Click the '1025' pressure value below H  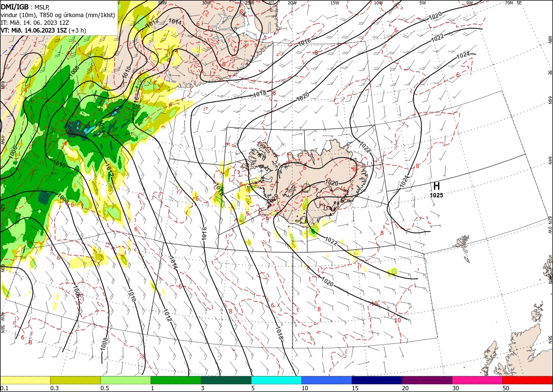(436, 195)
